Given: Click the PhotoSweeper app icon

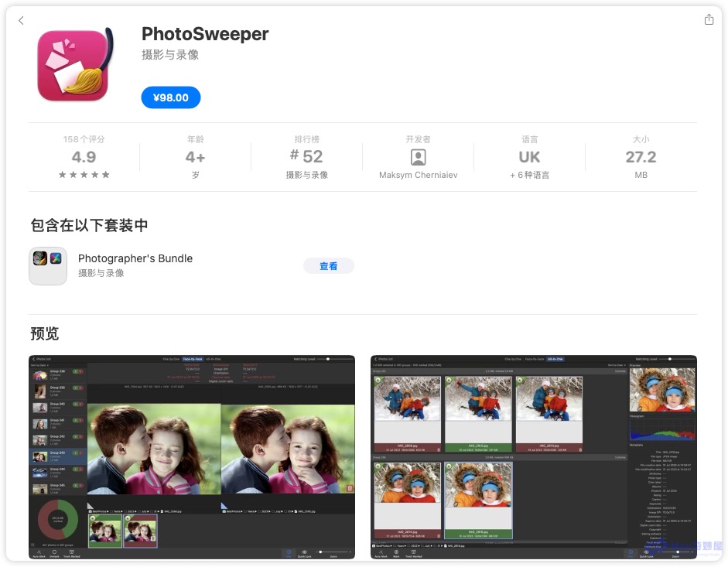Looking at the screenshot, I should click(x=75, y=64).
